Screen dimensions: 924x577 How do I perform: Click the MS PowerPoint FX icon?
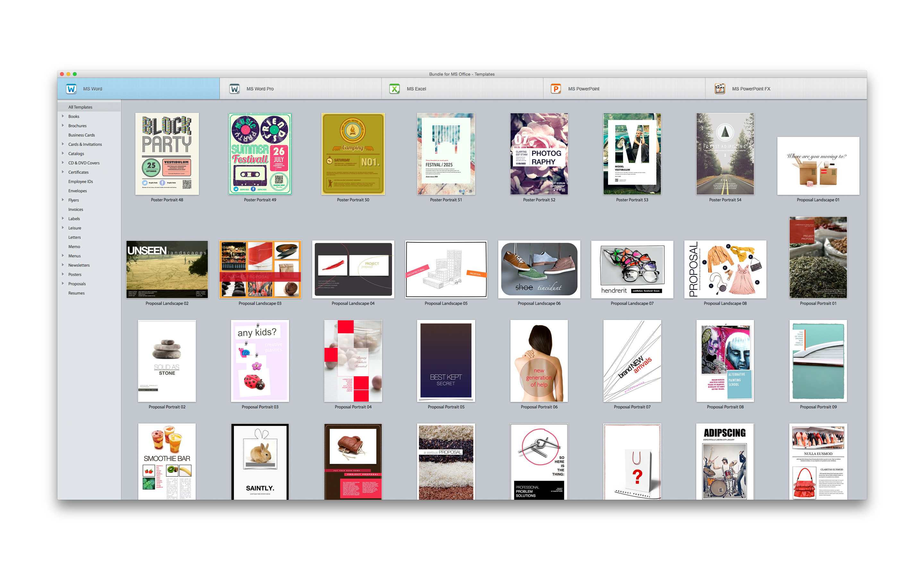pyautogui.click(x=719, y=88)
